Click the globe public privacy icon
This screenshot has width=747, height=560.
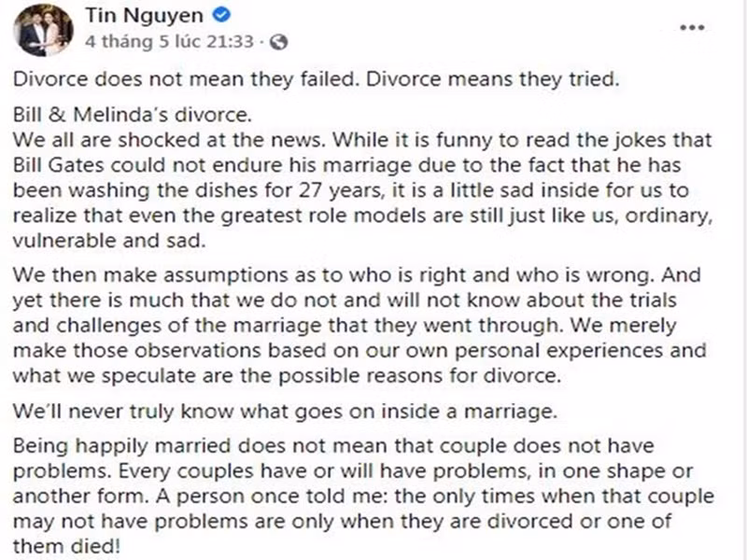(278, 43)
